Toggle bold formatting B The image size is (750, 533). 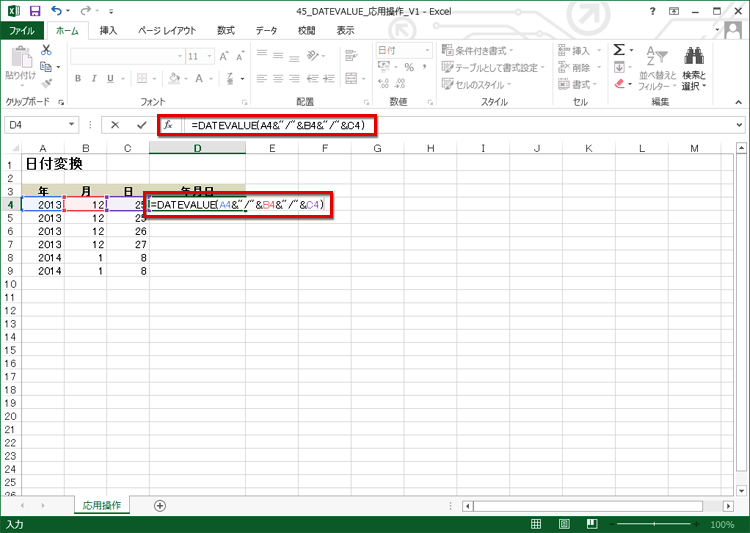pos(78,78)
